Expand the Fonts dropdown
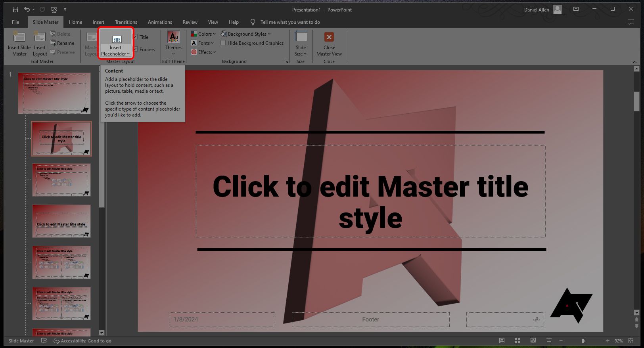The image size is (644, 348). (x=202, y=43)
